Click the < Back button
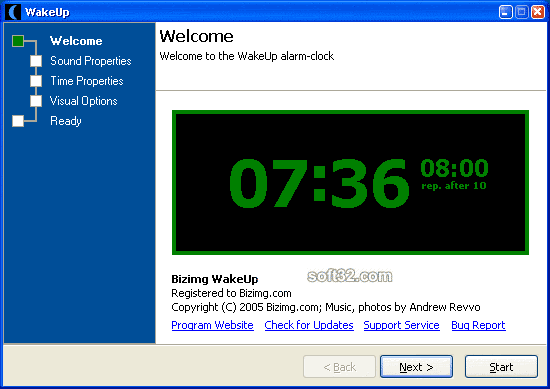Viewport: 550px width, 389px height. (339, 367)
